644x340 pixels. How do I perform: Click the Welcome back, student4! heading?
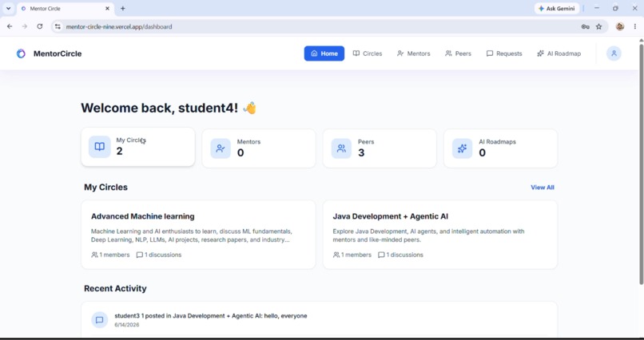169,108
